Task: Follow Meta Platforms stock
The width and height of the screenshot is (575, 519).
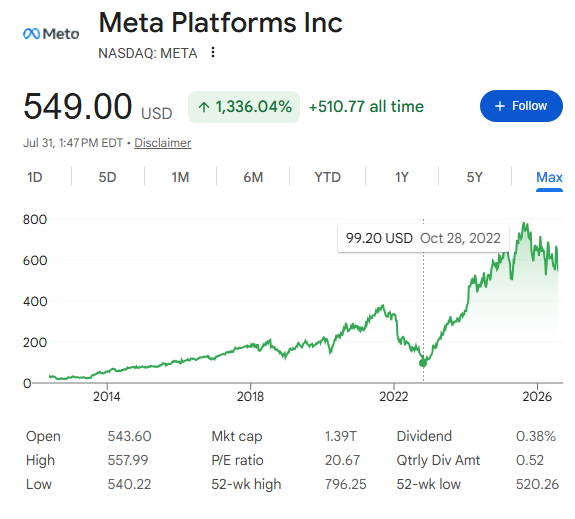Action: coord(521,106)
